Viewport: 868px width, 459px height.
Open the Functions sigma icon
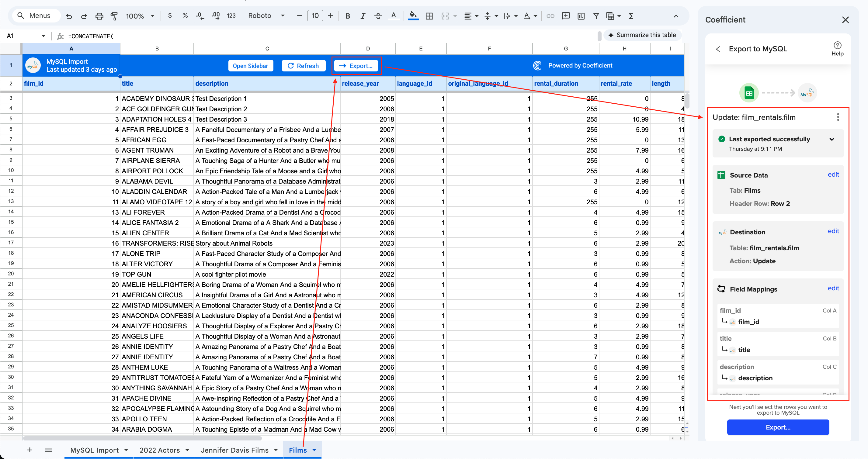pos(631,16)
